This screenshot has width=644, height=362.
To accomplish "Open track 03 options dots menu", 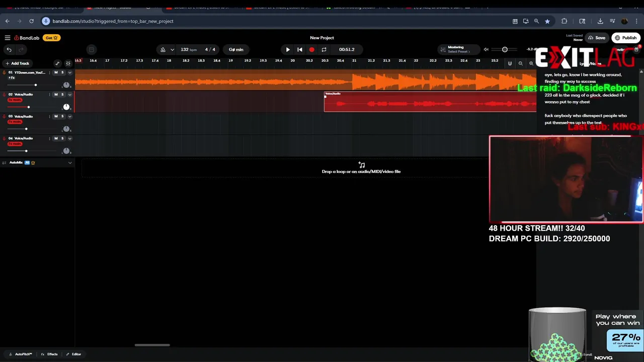I will 49,117.
